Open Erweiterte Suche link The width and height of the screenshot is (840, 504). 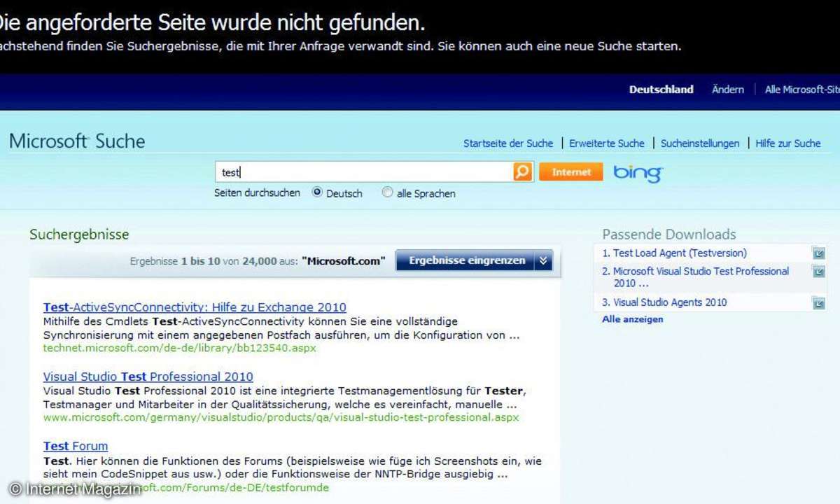pos(607,143)
